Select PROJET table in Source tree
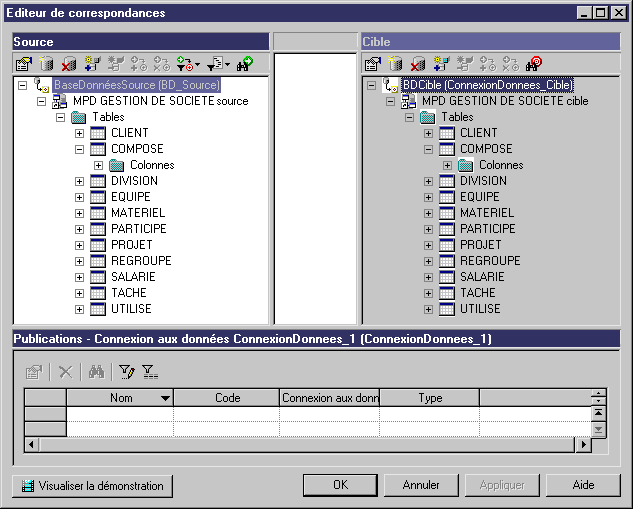Viewport: 633px width, 509px height. pyautogui.click(x=132, y=245)
